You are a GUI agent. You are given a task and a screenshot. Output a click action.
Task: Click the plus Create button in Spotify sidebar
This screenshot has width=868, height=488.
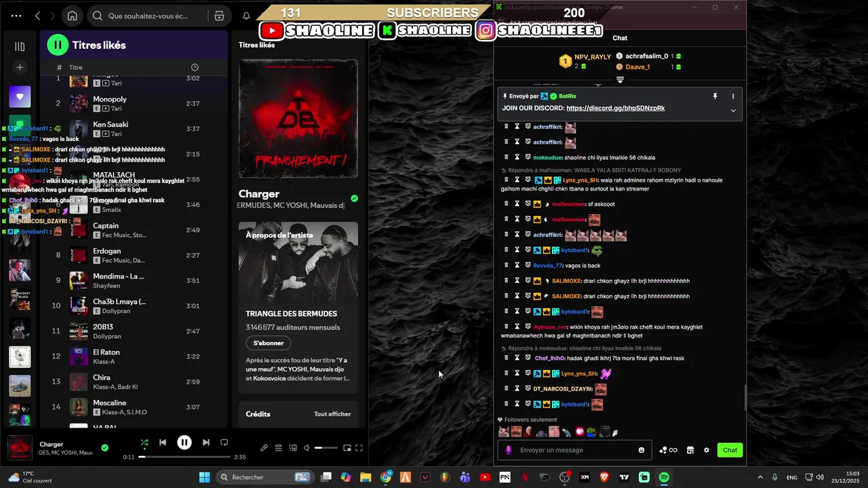(x=20, y=68)
